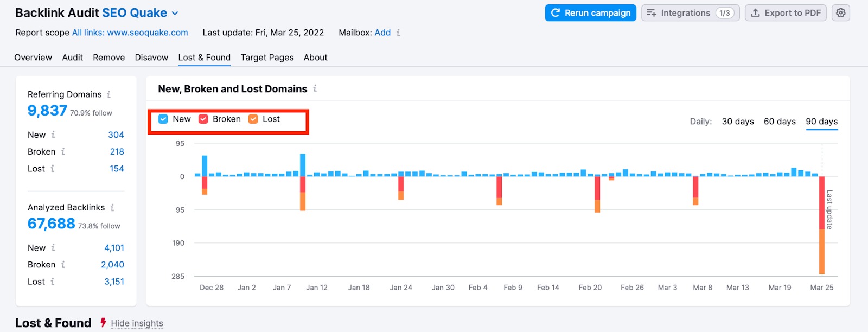Collapse insights with Hide insights
The height and width of the screenshot is (332, 868).
pos(137,323)
